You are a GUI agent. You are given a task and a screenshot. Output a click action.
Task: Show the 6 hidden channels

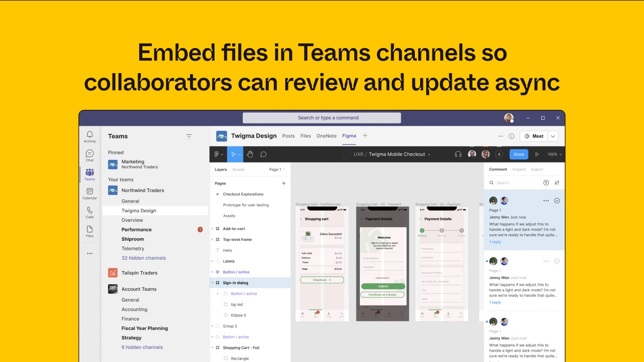pos(142,347)
